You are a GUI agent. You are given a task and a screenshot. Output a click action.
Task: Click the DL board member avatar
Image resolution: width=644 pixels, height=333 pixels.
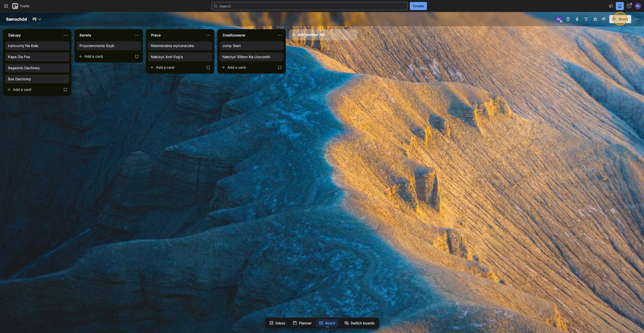tap(559, 19)
